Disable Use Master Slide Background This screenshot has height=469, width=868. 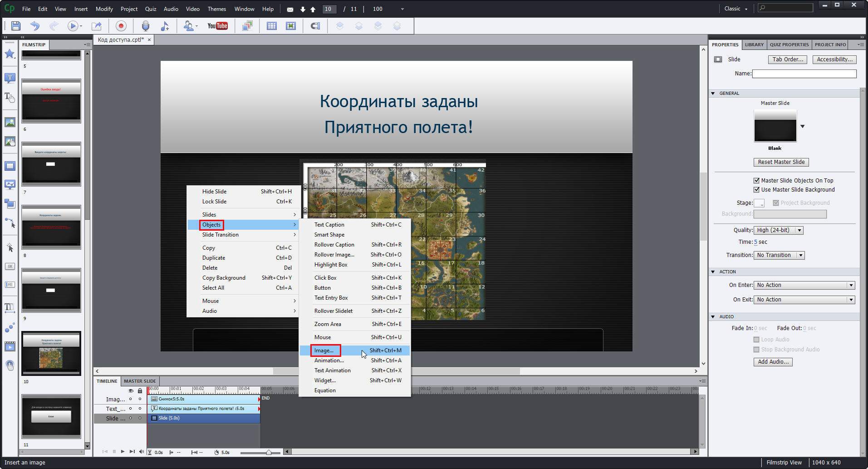tap(756, 189)
